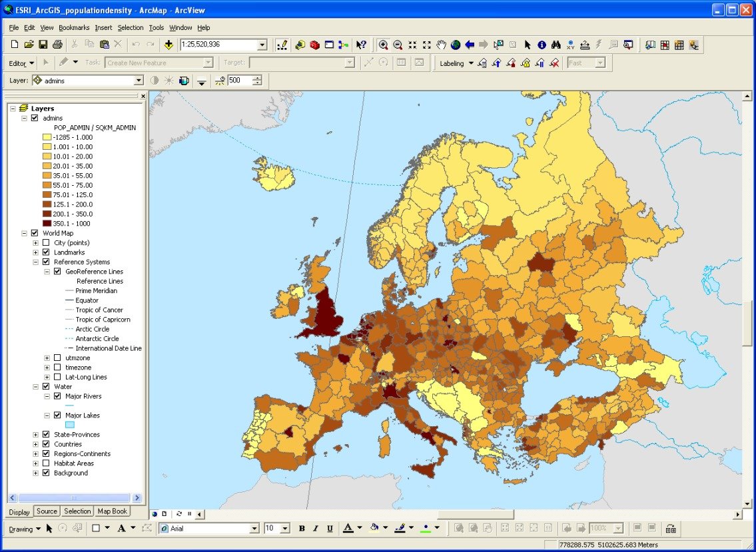
Task: Open the Bookmarks menu
Action: (x=74, y=27)
